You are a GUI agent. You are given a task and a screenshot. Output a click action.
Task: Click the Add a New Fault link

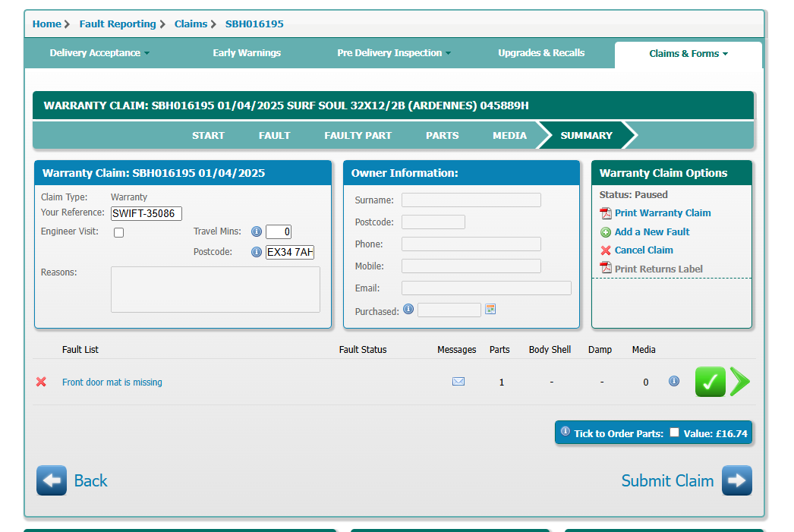click(x=652, y=231)
